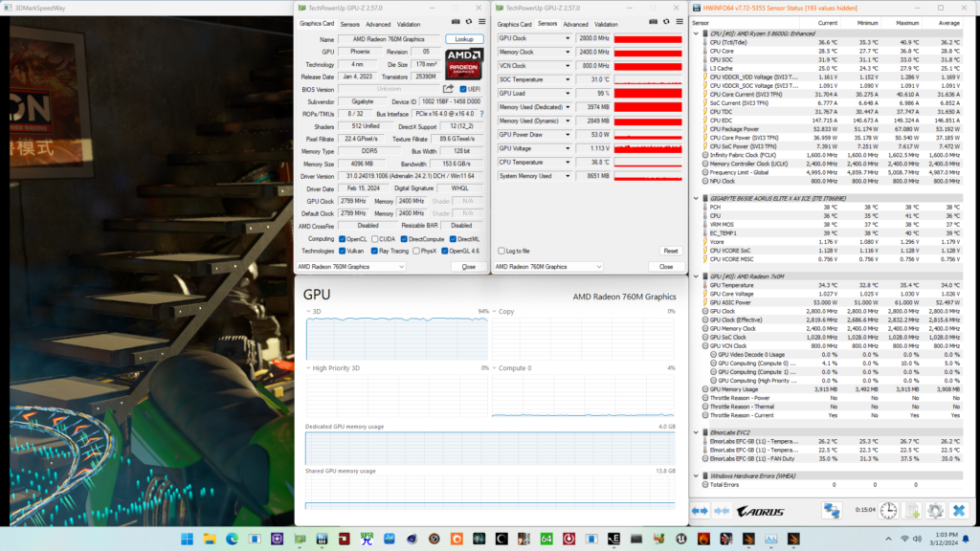Open the Super Pi icon on the taskbar
The width and height of the screenshot is (980, 551).
pos(367,539)
